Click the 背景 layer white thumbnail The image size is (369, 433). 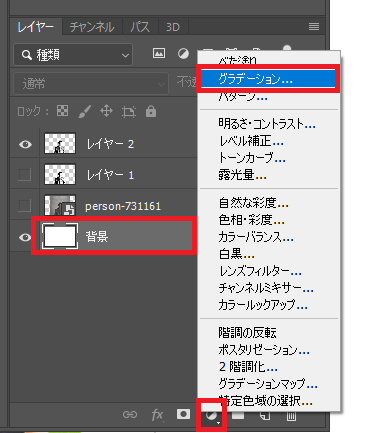tap(60, 236)
